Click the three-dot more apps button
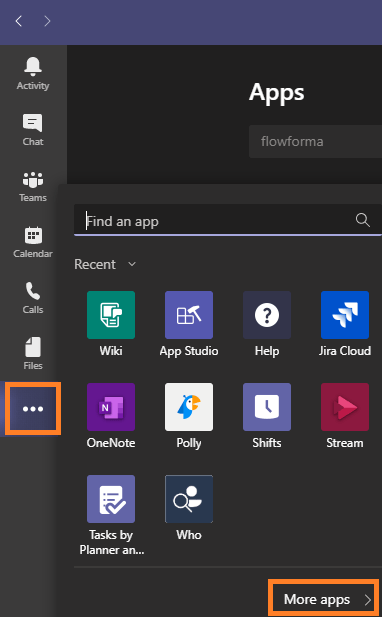This screenshot has height=617, width=382. pyautogui.click(x=33, y=408)
